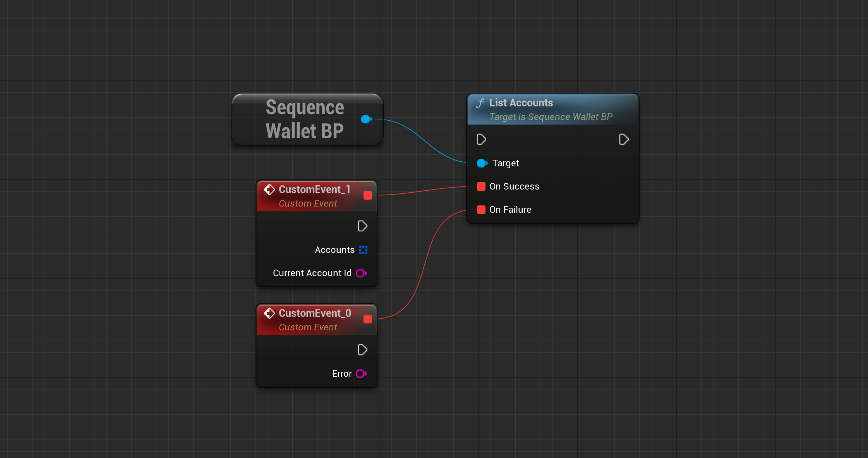Click CustomEvent_0 execution output pin

tap(362, 350)
